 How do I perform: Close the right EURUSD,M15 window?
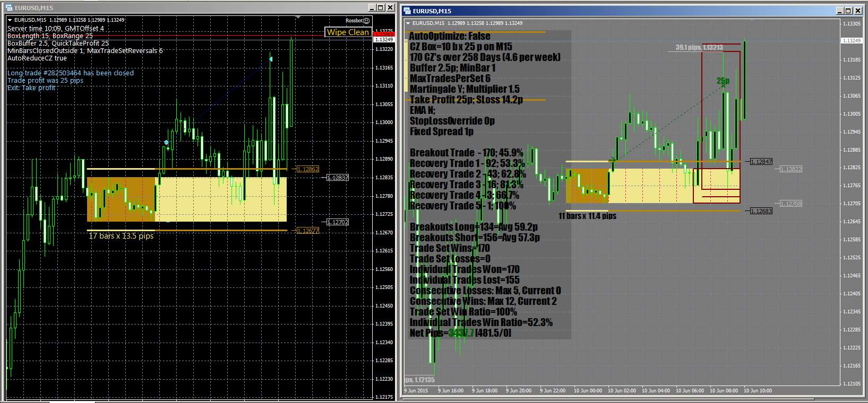click(858, 11)
